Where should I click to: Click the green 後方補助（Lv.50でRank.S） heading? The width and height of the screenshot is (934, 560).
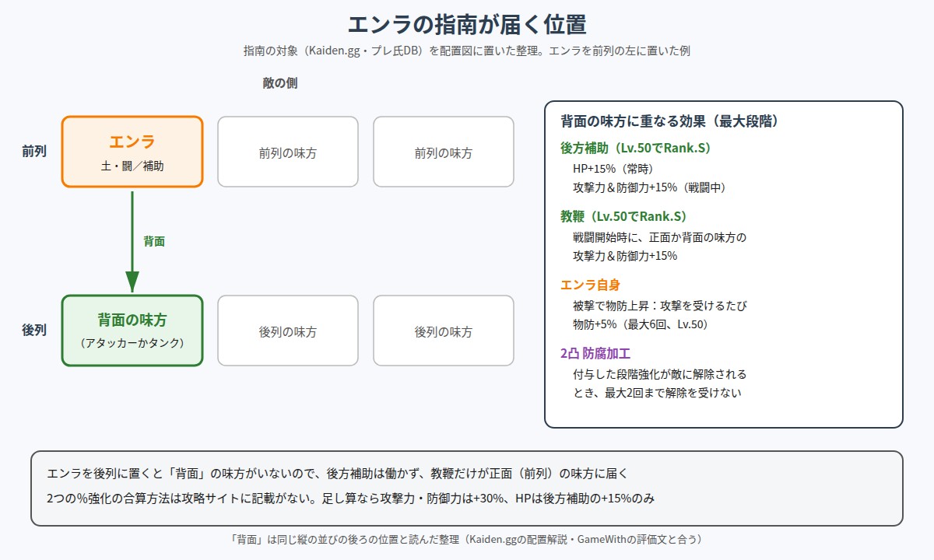click(x=635, y=148)
